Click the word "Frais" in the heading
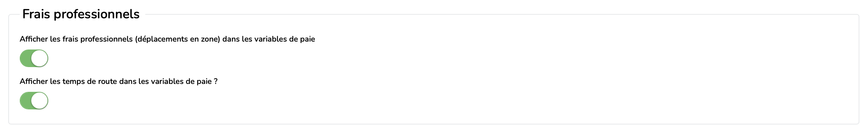 pyautogui.click(x=36, y=14)
